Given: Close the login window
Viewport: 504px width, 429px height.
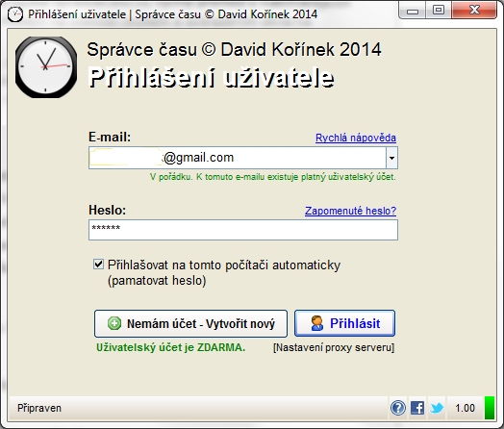Looking at the screenshot, I should click(474, 11).
